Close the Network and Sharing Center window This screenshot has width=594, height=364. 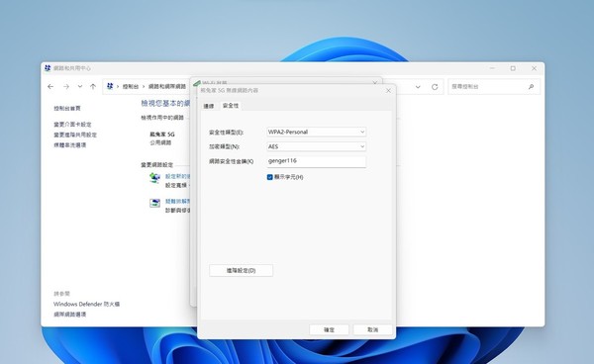coord(535,68)
